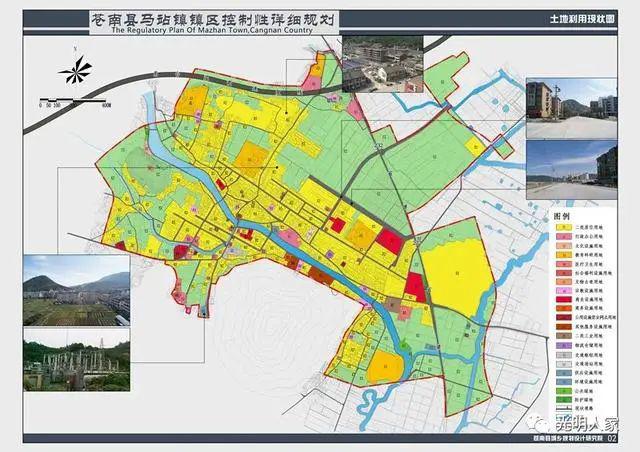Select the dark green protective green legend swatch
This screenshot has width=640, height=452.
563,399
